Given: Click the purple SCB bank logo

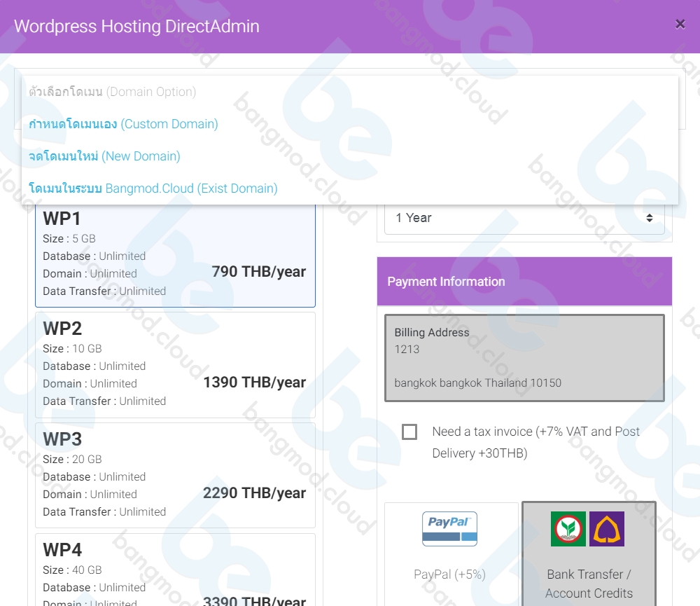Looking at the screenshot, I should (x=607, y=529).
